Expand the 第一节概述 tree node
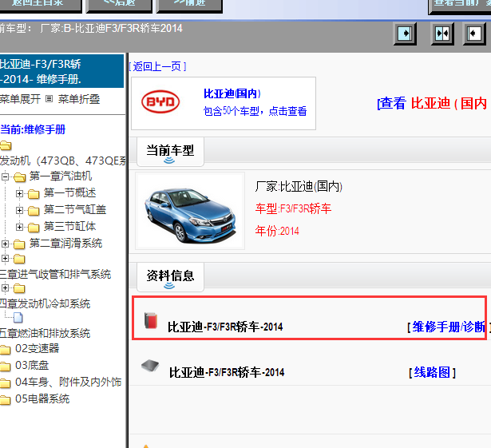The image size is (491, 448). pyautogui.click(x=19, y=193)
